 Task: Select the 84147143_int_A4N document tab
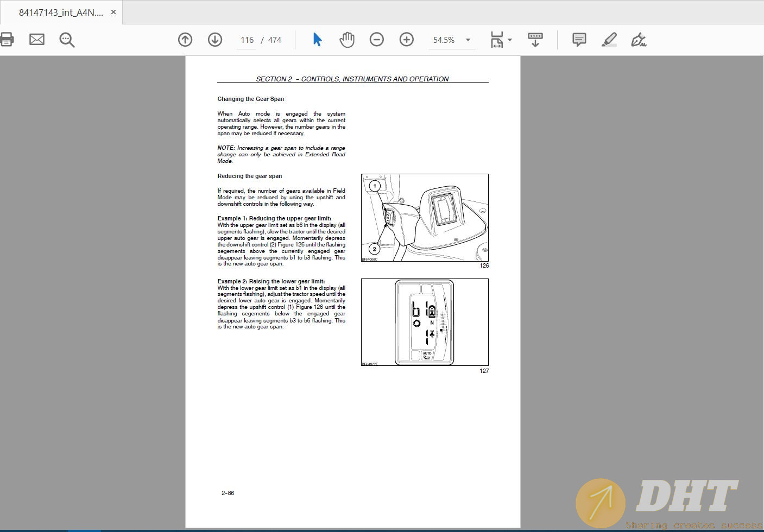pyautogui.click(x=61, y=12)
